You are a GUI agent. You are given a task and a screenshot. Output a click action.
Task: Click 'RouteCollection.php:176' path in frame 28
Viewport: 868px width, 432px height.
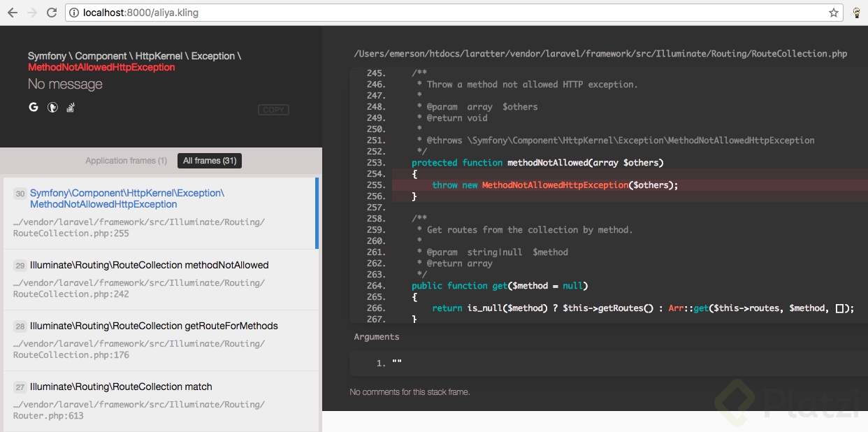[x=71, y=355]
